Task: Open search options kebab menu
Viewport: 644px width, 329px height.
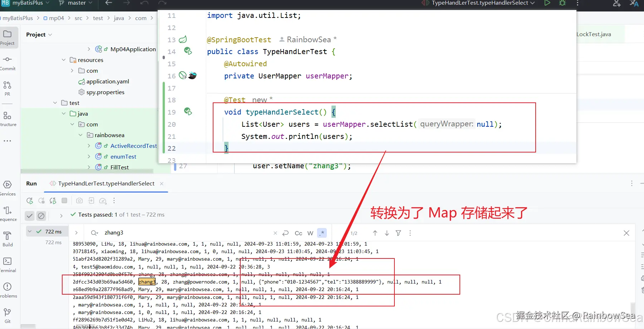Action: (410, 233)
